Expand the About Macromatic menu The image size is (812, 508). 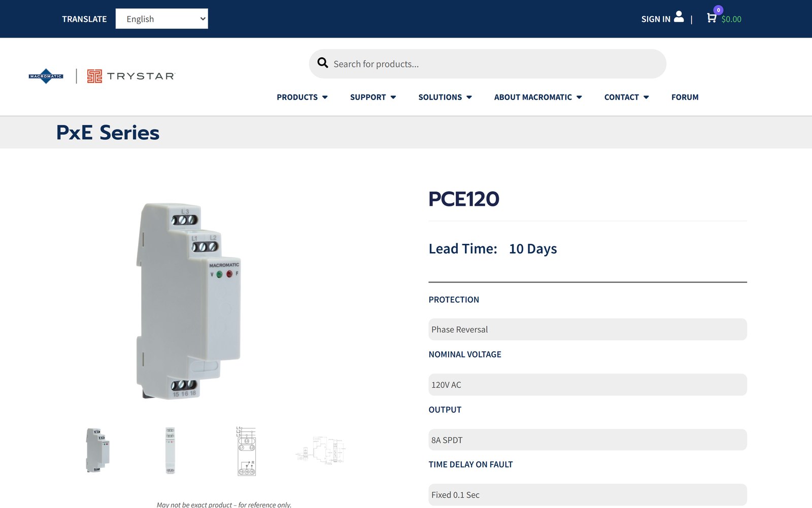point(538,97)
